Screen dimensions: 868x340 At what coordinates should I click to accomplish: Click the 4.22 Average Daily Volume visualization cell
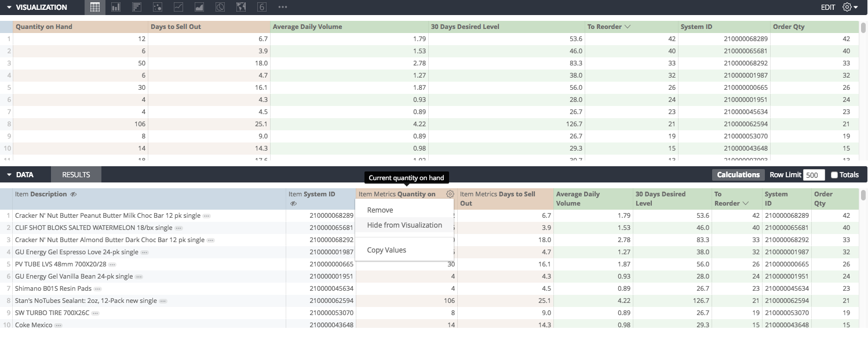tap(349, 124)
